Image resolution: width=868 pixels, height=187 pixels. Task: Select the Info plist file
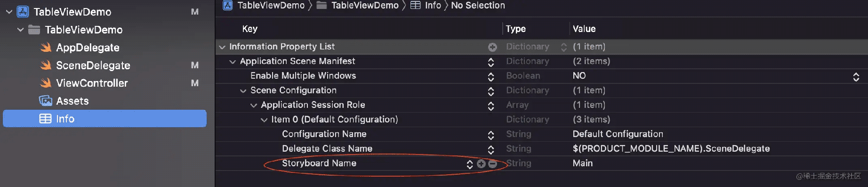pos(104,119)
